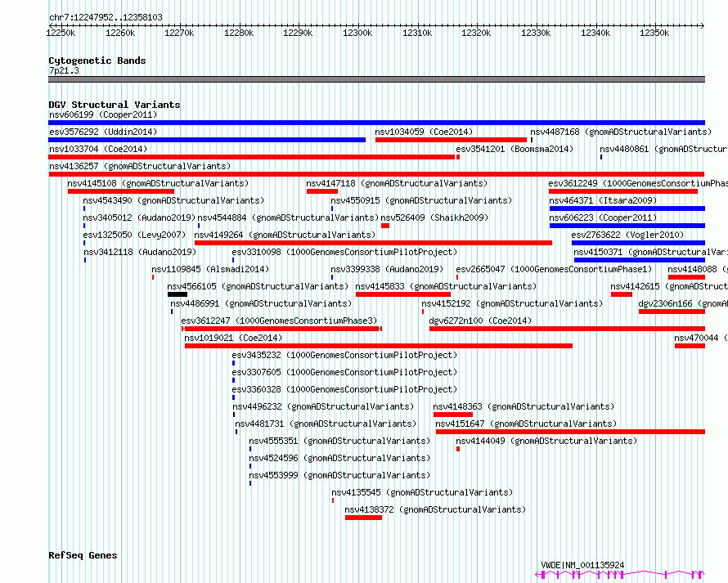728x583 pixels.
Task: Open esv1325050 (Levy2007) variant
Action: pyautogui.click(x=134, y=235)
